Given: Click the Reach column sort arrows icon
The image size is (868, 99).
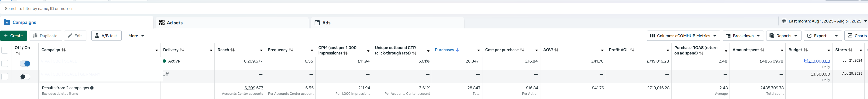Looking at the screenshot, I should (x=232, y=50).
